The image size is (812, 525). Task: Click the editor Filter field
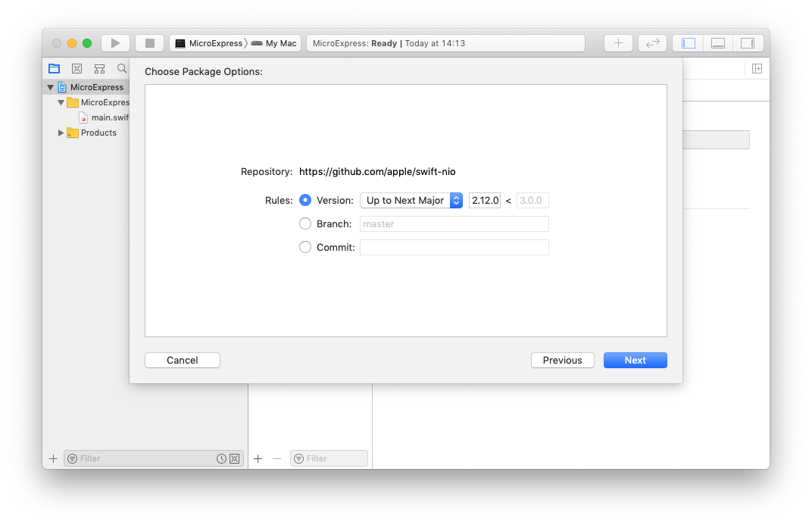coord(329,459)
